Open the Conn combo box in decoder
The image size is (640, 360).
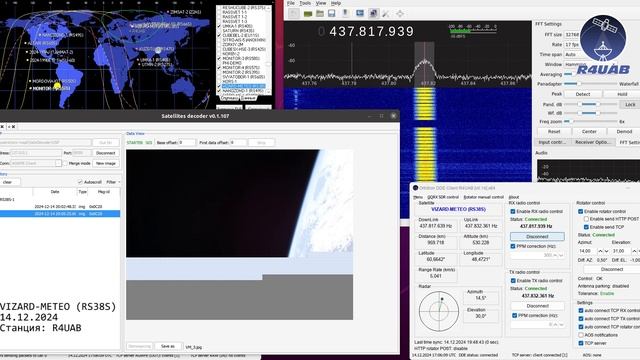pos(36,163)
